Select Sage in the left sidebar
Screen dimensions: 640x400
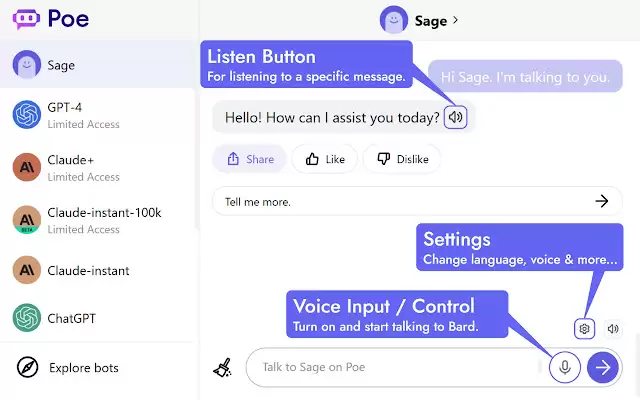(x=97, y=64)
